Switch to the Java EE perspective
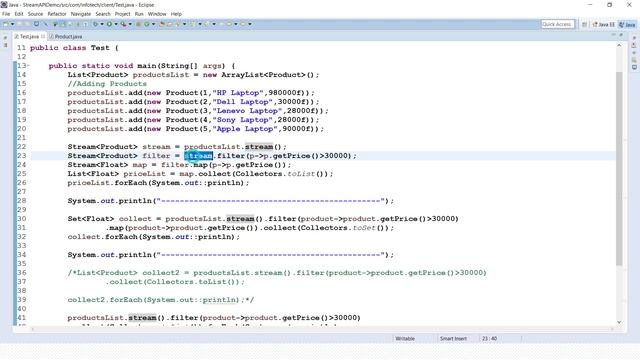 [x=604, y=24]
